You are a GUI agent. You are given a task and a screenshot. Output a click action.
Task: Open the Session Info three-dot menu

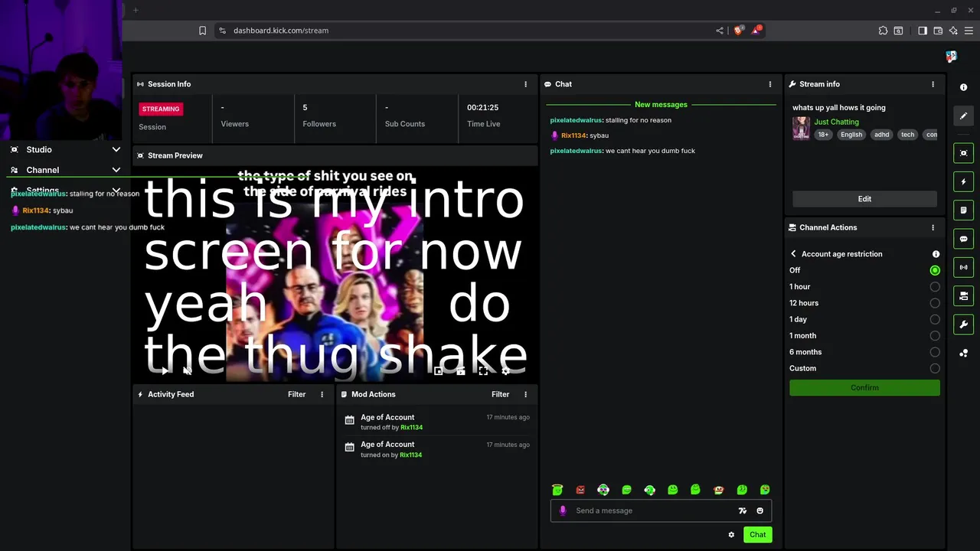tap(525, 84)
